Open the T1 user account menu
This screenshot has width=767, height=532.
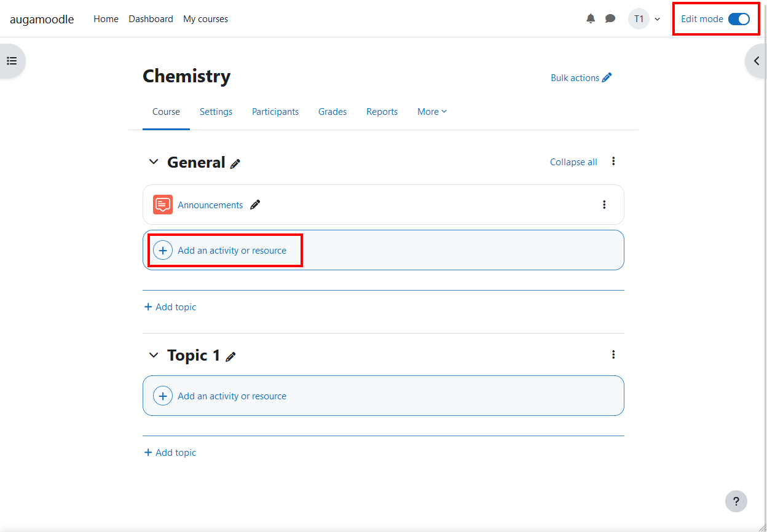pos(639,18)
